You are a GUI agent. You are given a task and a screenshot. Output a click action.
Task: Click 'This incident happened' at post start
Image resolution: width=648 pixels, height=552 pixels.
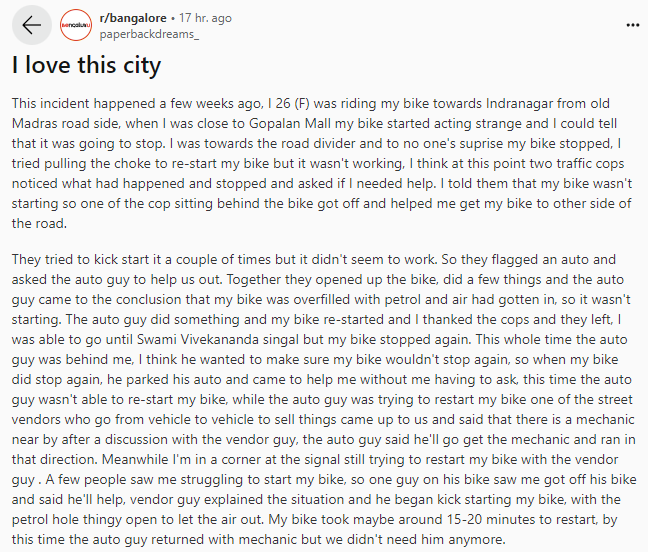click(x=81, y=104)
